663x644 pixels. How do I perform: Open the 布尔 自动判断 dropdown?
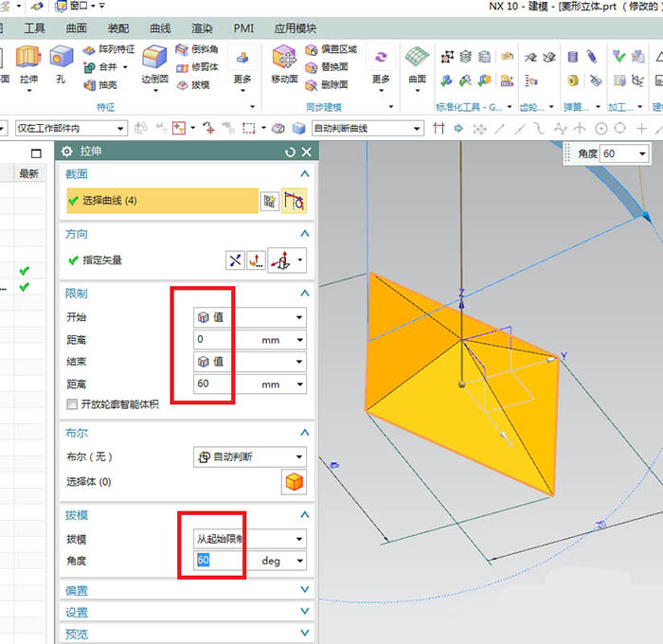pyautogui.click(x=250, y=456)
